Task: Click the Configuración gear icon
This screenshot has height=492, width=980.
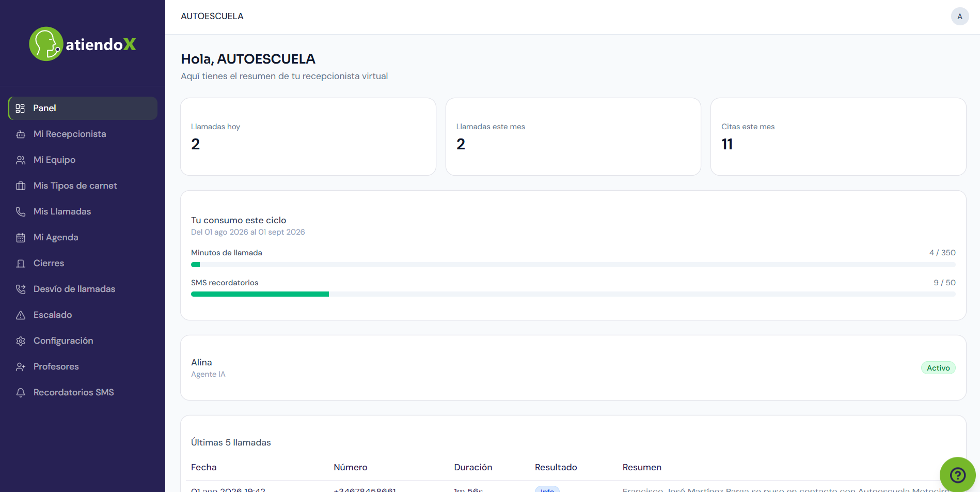Action: (x=21, y=341)
